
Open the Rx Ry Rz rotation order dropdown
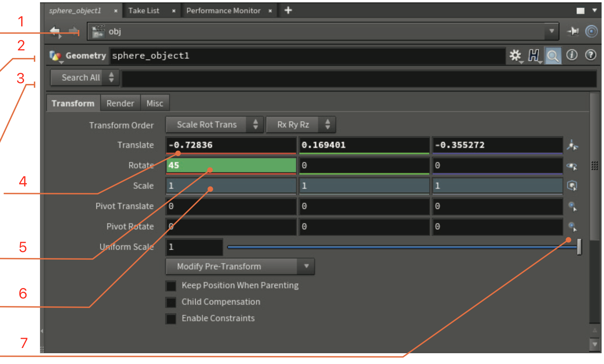coord(301,125)
